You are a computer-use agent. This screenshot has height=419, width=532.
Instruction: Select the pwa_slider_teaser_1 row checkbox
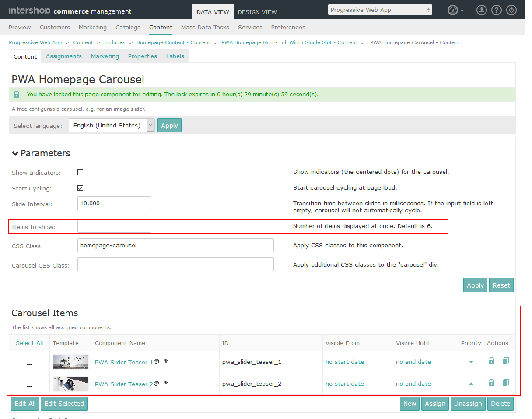29,362
